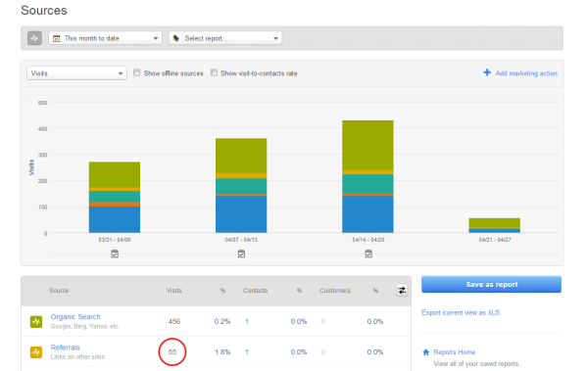Click Referrals contacts count '1'
The width and height of the screenshot is (588, 371).
(x=247, y=351)
